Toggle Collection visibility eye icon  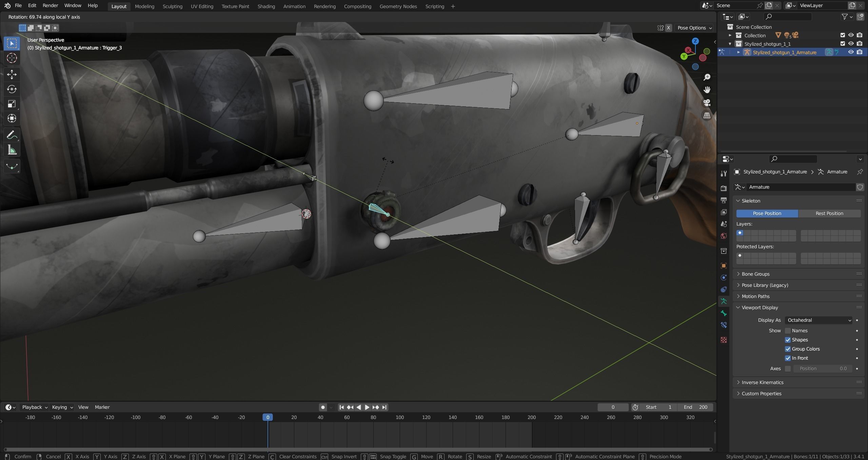(851, 35)
